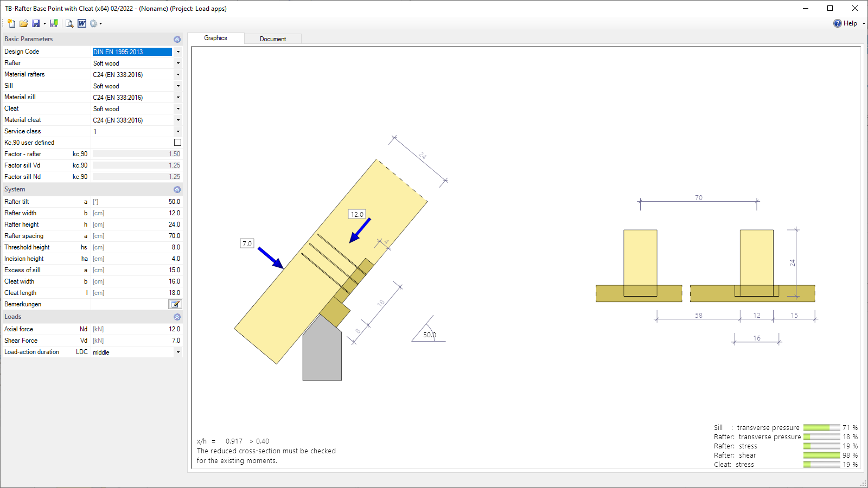Expand the Help dropdown arrow
868x488 pixels.
point(864,23)
